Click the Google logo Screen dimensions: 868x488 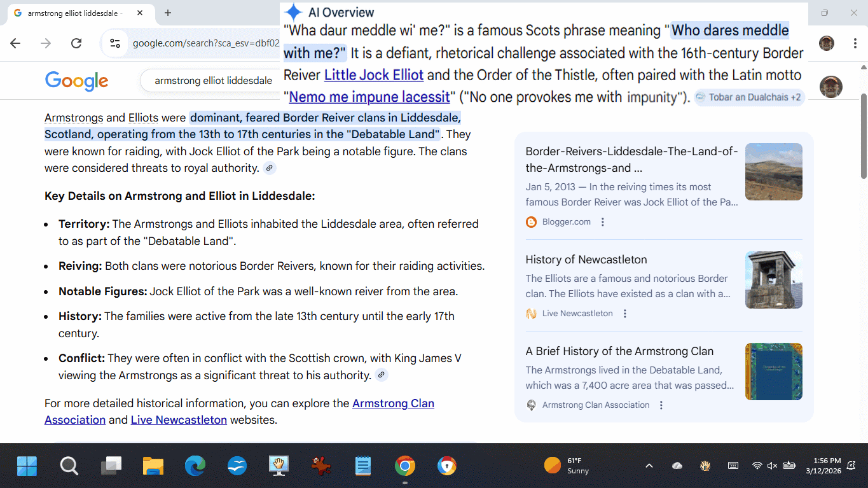click(x=76, y=81)
